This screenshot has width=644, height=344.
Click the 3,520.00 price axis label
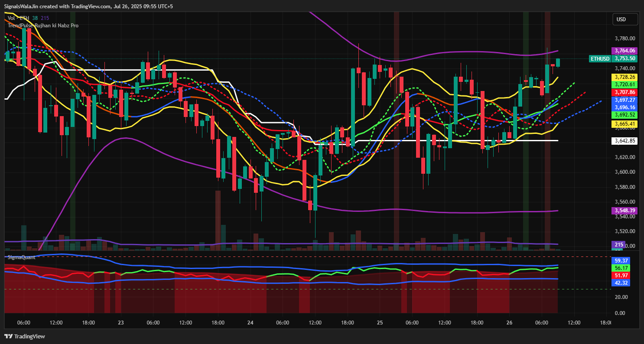tap(625, 231)
